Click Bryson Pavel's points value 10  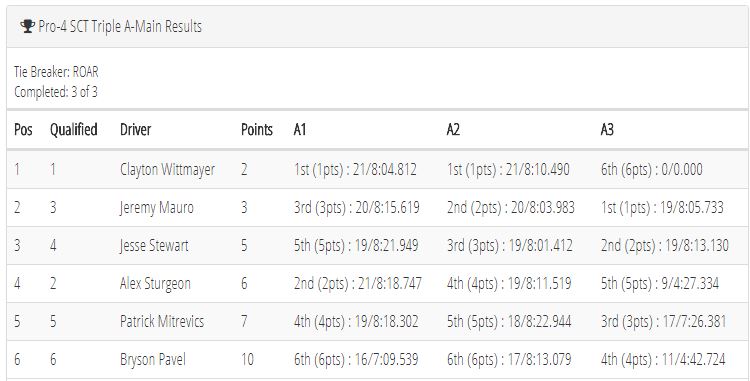247,359
